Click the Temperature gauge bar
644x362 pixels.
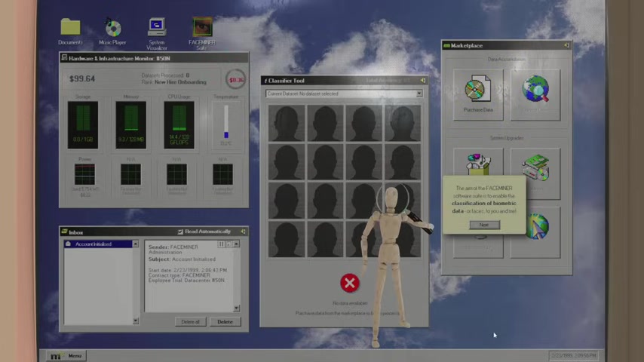click(x=225, y=121)
